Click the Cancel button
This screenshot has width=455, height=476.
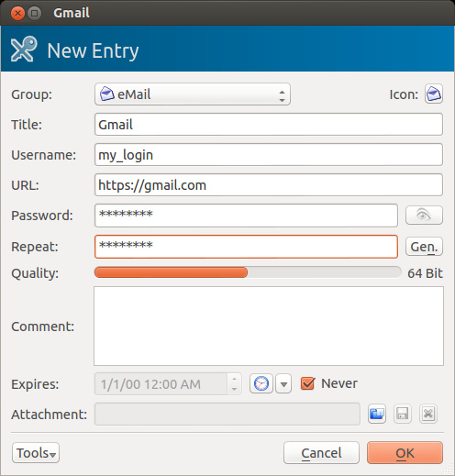(x=321, y=453)
